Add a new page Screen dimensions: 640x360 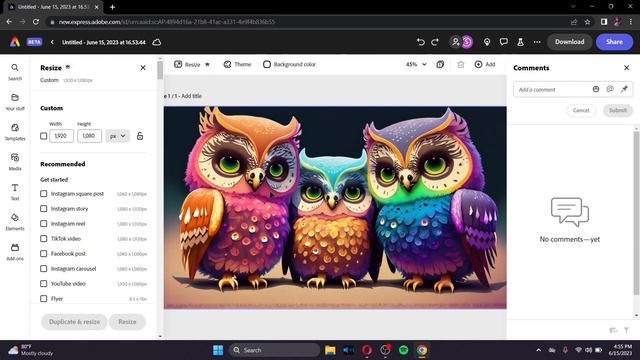click(x=485, y=64)
